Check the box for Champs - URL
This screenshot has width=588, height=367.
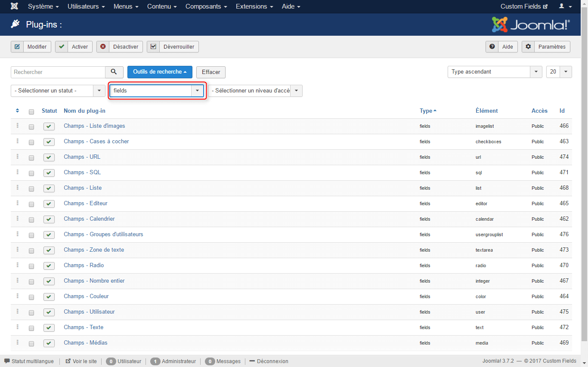pos(31,158)
